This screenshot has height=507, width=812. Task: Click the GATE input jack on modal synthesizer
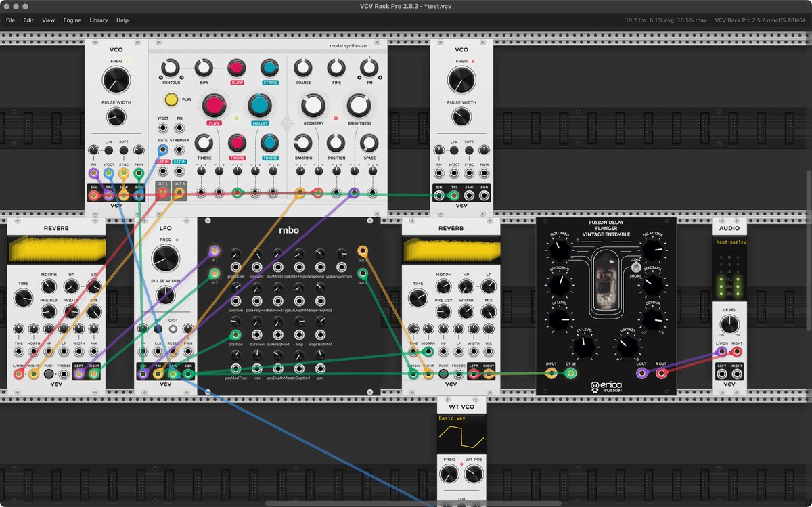click(x=163, y=150)
